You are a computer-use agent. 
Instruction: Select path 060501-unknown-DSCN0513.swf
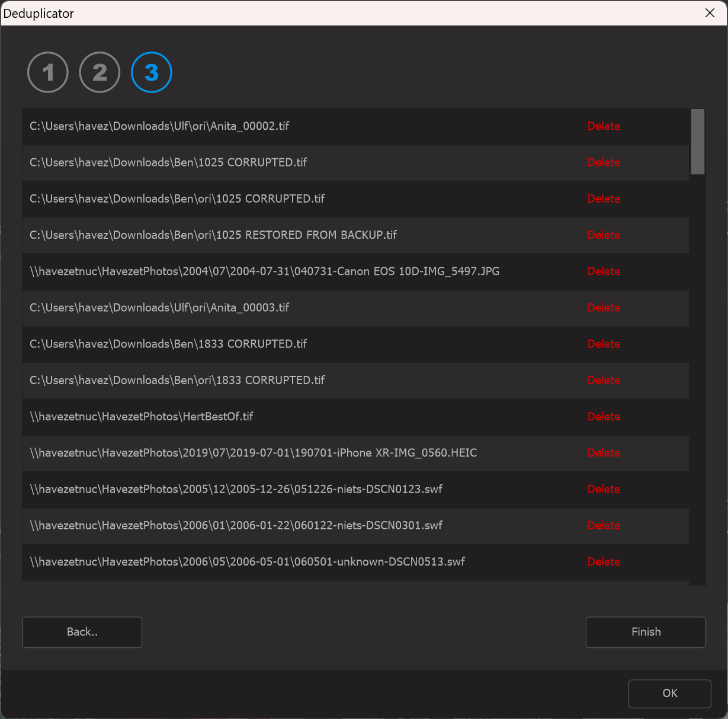[x=248, y=562]
